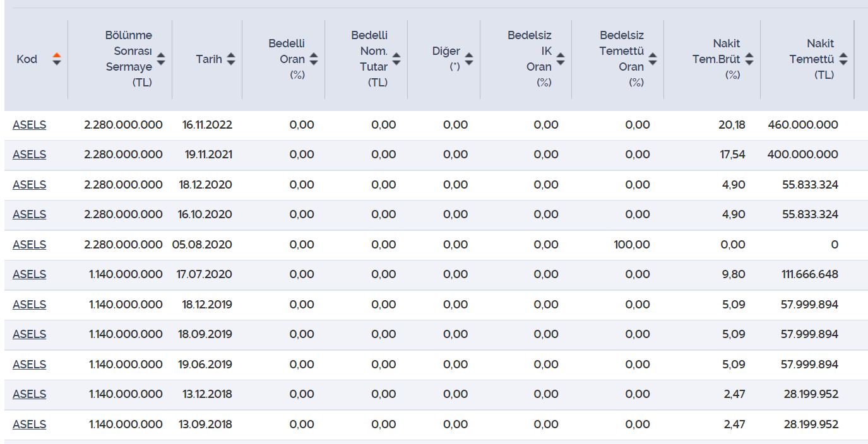Click the sort arrows beside Tarih
Screen dimensions: 868x444
[231, 59]
